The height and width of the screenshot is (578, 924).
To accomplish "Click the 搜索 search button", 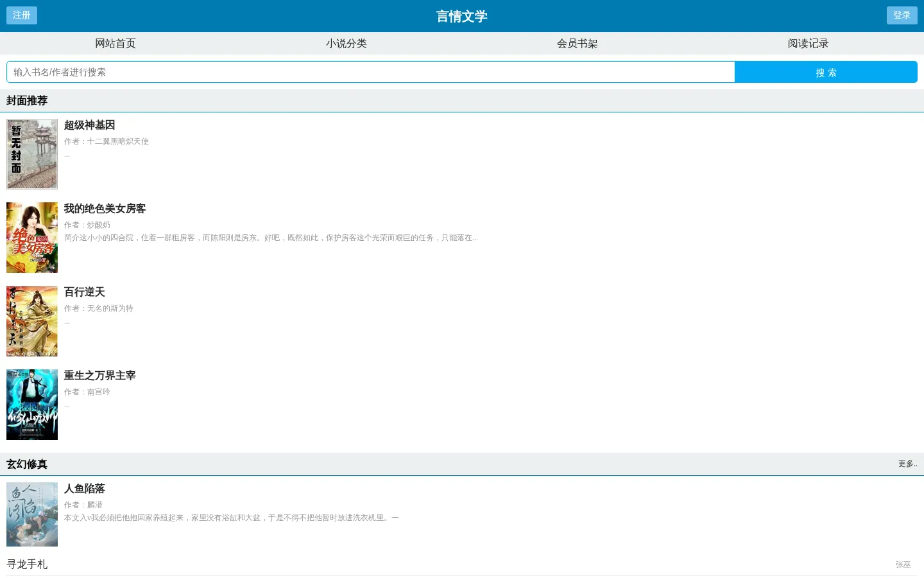I will pyautogui.click(x=826, y=72).
